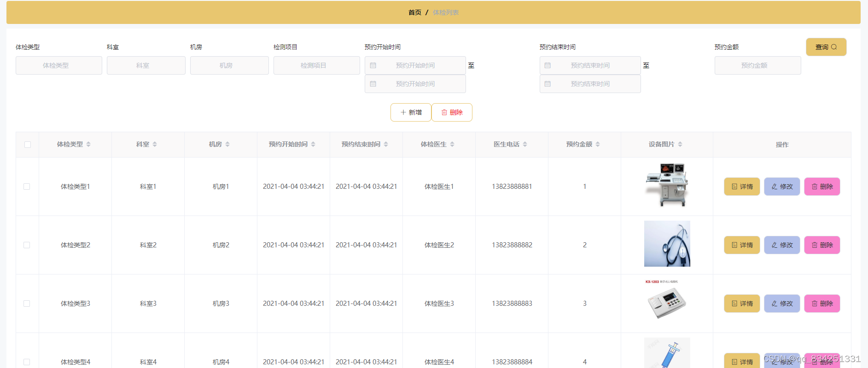Viewport: 868px width, 368px height.
Task: Open KX-1203 device image in row 3
Action: [x=667, y=302]
